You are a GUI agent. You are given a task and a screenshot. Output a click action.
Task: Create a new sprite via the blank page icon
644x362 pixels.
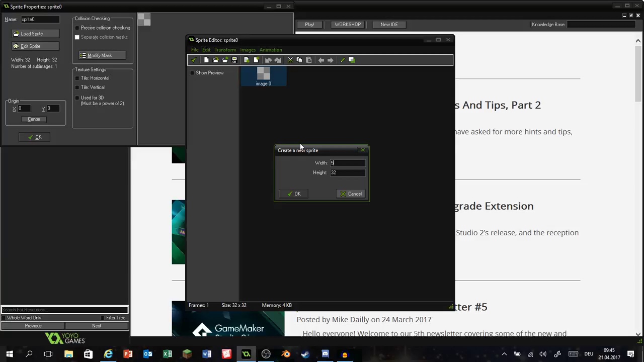click(206, 60)
